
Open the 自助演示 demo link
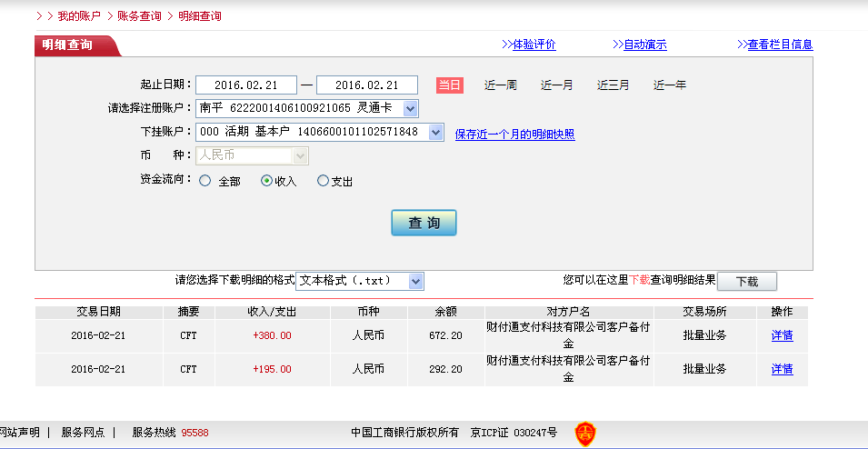pos(644,45)
